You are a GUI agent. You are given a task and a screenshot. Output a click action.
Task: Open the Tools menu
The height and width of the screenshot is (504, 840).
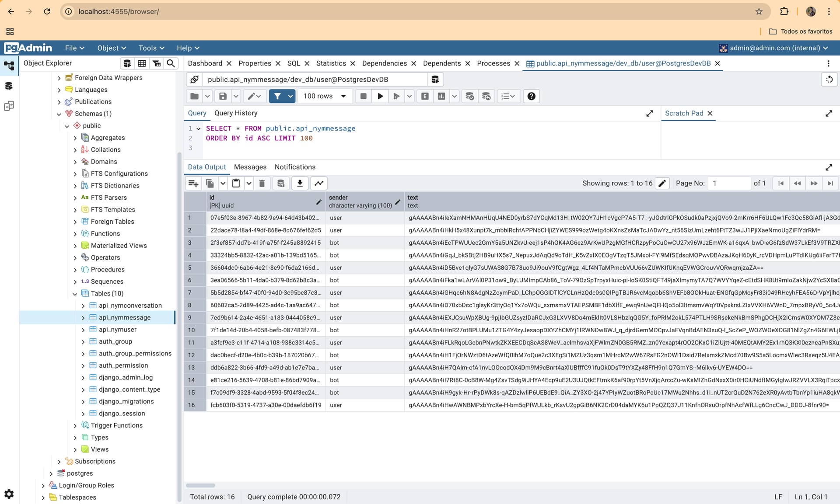[151, 48]
